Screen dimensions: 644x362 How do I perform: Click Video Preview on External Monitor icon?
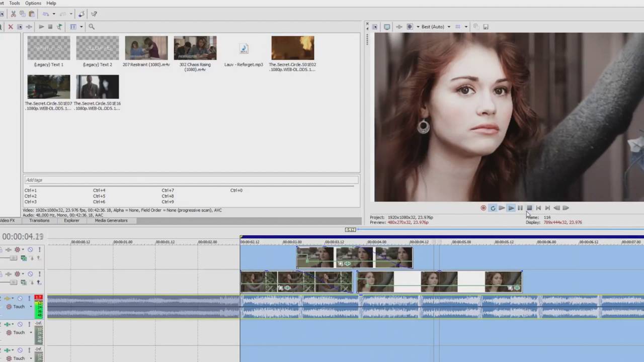(x=387, y=27)
